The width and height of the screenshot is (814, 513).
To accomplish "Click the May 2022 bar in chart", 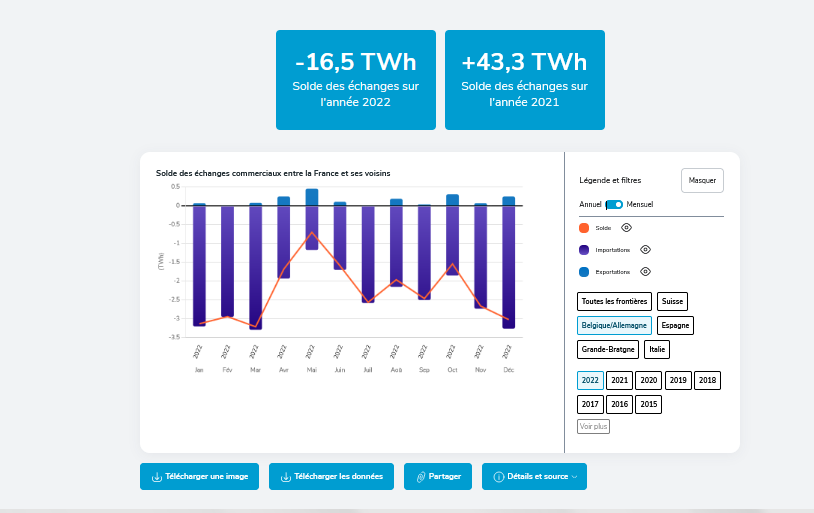I will pos(311,220).
